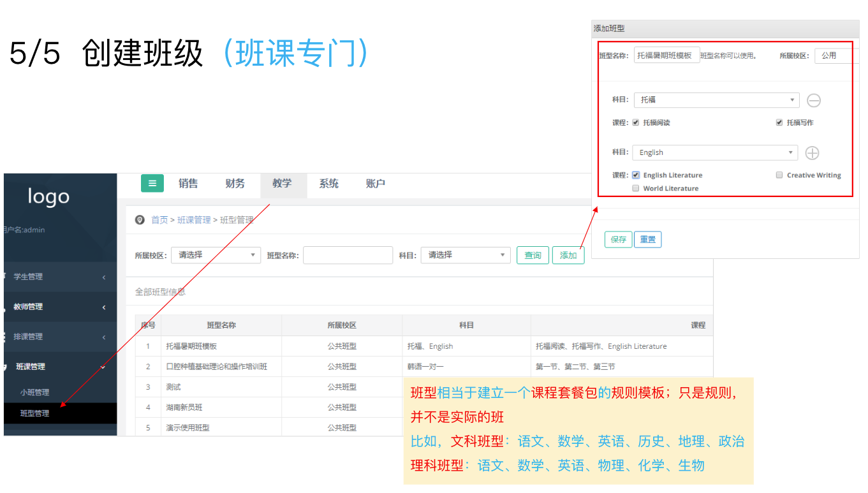Click the 重置 reset button

648,239
